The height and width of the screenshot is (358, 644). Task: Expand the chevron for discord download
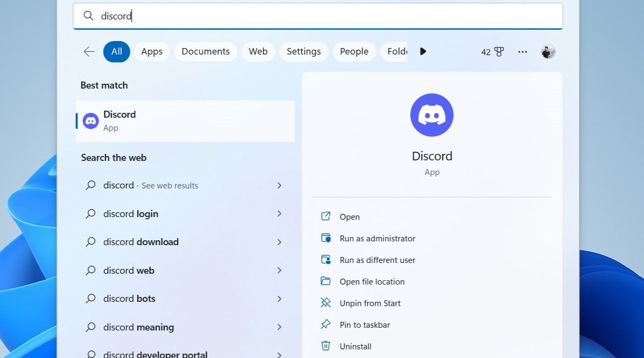(x=279, y=242)
